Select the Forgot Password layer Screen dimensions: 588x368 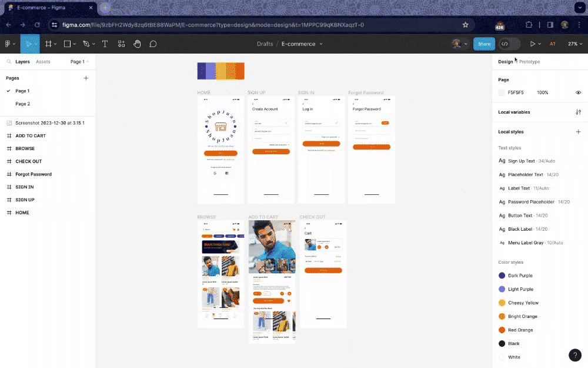coord(34,174)
